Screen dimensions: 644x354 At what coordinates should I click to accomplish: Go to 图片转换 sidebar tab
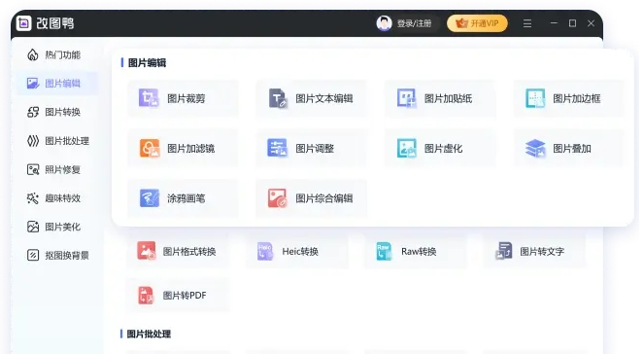coord(57,112)
